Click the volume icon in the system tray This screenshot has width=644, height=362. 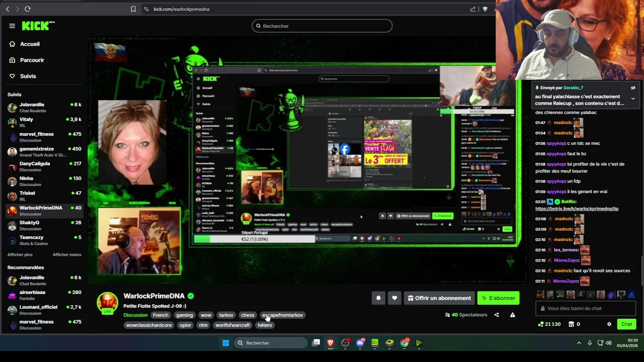(x=609, y=343)
